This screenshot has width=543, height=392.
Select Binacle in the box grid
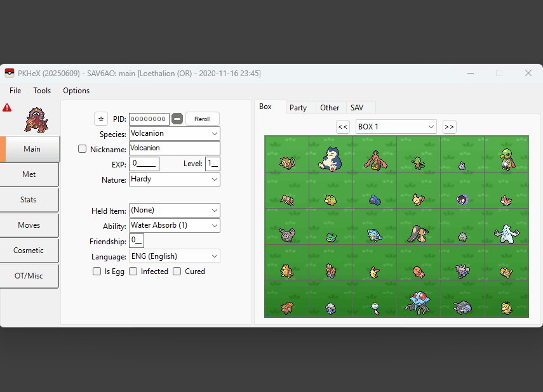tap(331, 262)
